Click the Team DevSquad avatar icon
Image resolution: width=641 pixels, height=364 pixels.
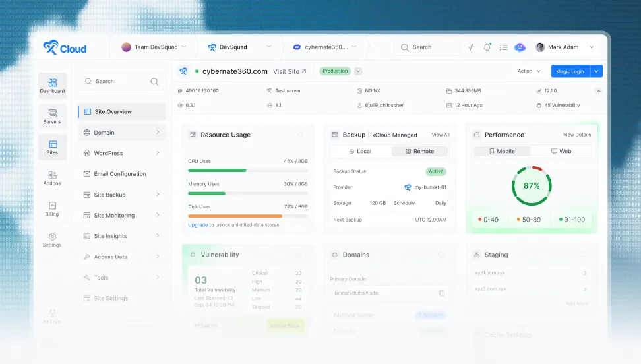pyautogui.click(x=127, y=47)
